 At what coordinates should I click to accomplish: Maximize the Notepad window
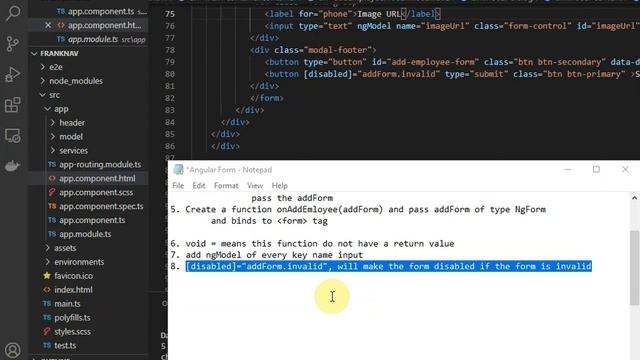(596, 169)
